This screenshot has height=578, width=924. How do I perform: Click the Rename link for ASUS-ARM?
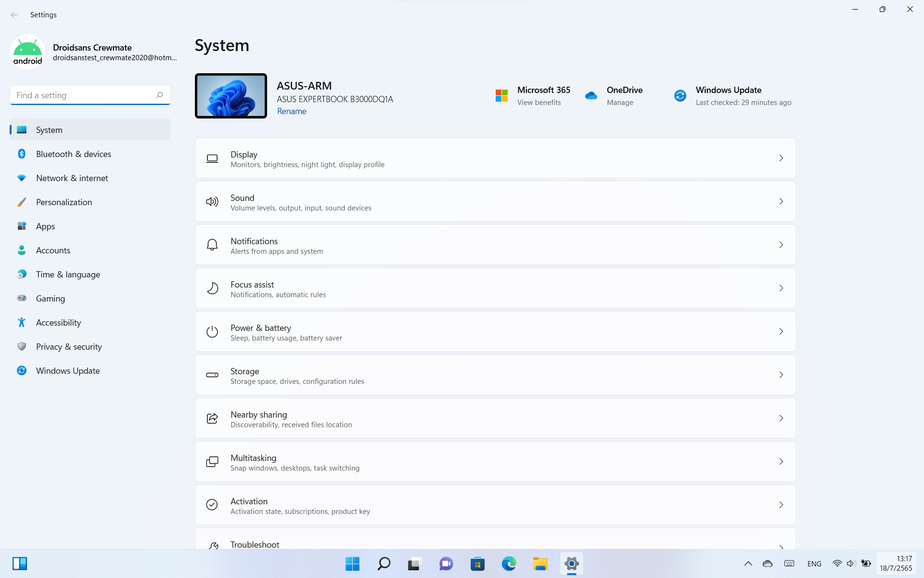[x=292, y=111]
